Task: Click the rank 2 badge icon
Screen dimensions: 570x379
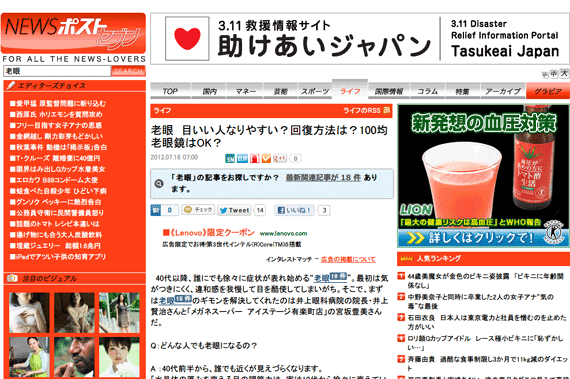Action: coord(401,297)
